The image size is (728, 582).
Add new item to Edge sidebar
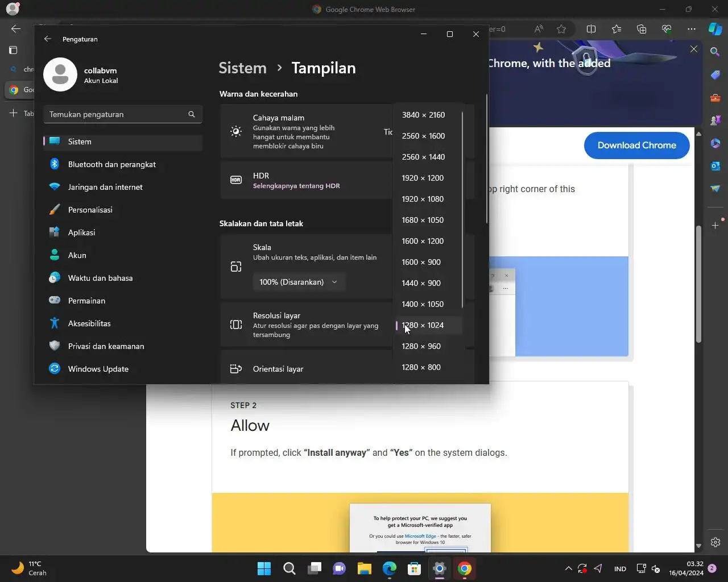[715, 226]
